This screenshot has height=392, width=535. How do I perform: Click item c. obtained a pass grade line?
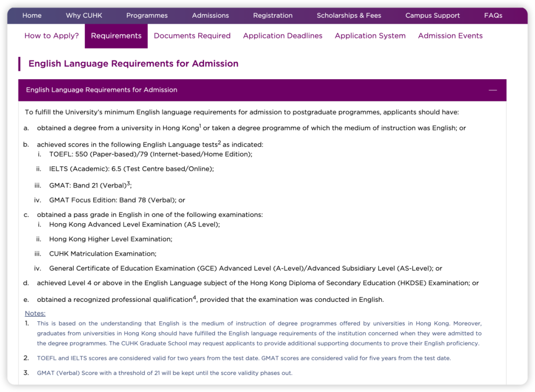[x=150, y=215]
